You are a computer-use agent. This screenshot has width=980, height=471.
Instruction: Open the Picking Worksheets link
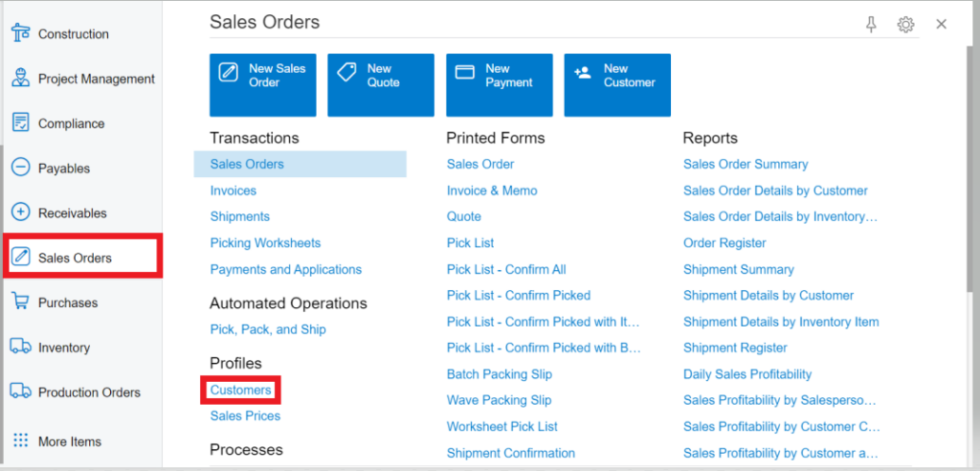tap(265, 243)
